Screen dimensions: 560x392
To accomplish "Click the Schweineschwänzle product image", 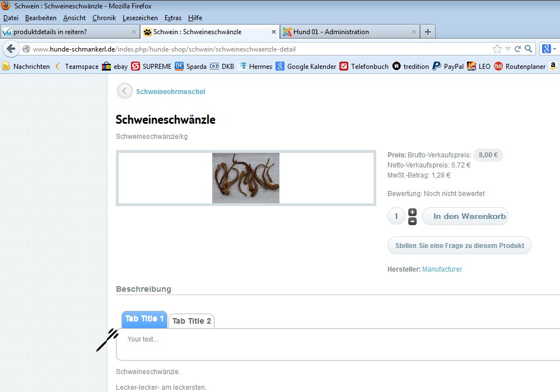I will (246, 178).
